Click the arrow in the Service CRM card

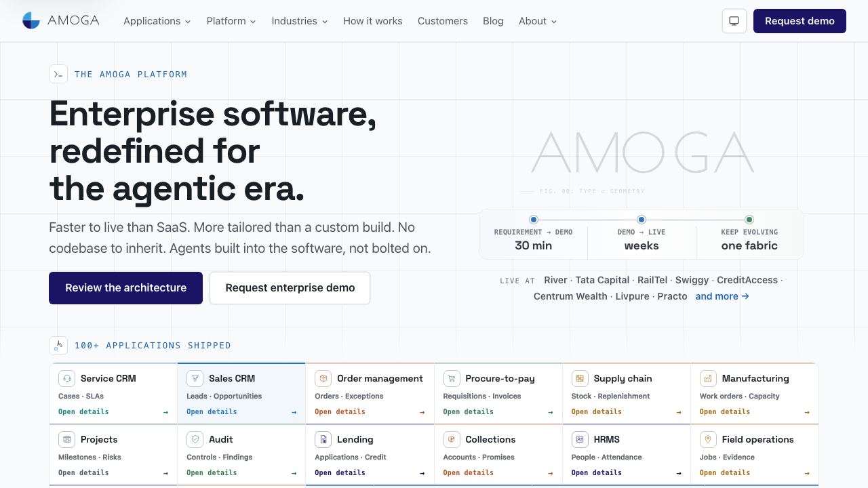click(x=165, y=412)
